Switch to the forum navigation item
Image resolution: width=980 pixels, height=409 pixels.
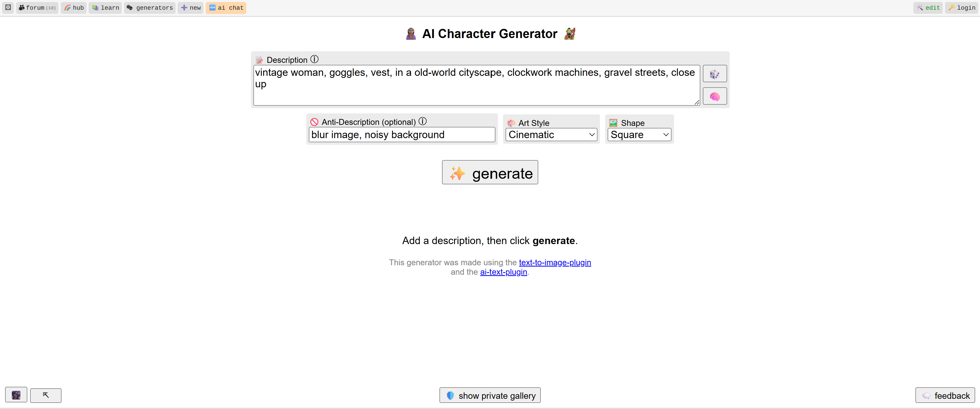click(x=37, y=7)
